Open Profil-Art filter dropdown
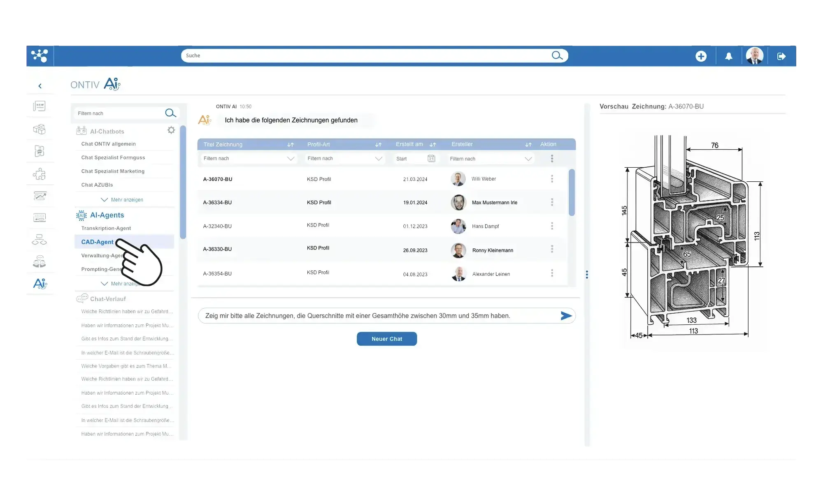Viewport: 823px width, 504px height. [379, 159]
